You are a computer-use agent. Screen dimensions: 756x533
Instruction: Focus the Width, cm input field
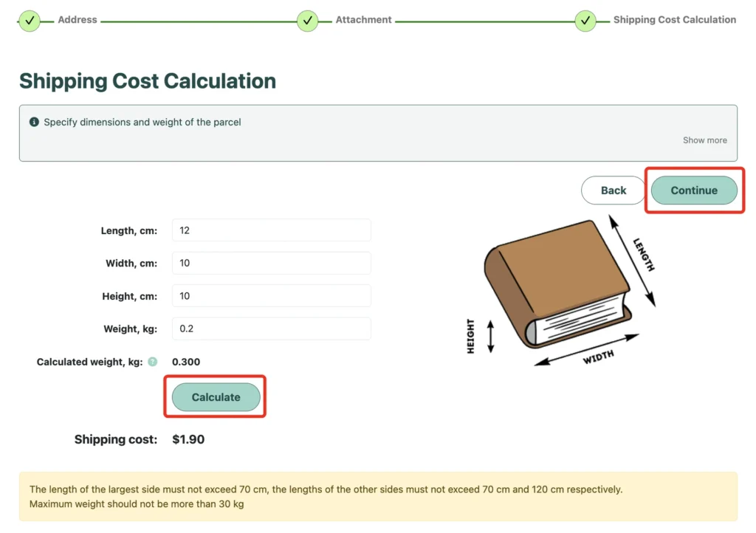272,263
